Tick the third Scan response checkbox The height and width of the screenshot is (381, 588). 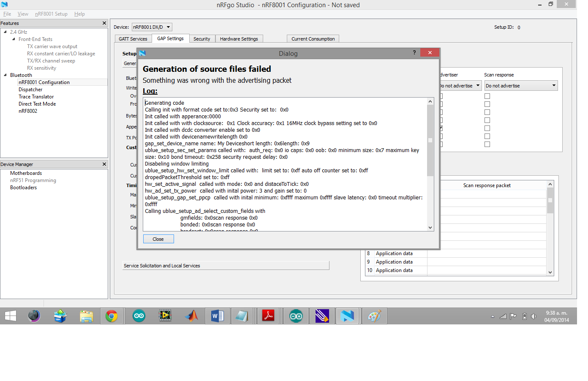pyautogui.click(x=487, y=112)
